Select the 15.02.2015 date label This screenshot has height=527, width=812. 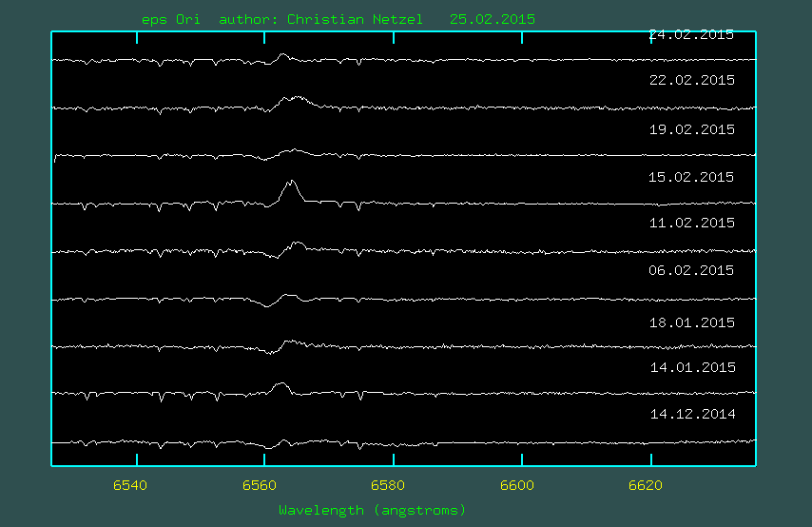pos(691,178)
